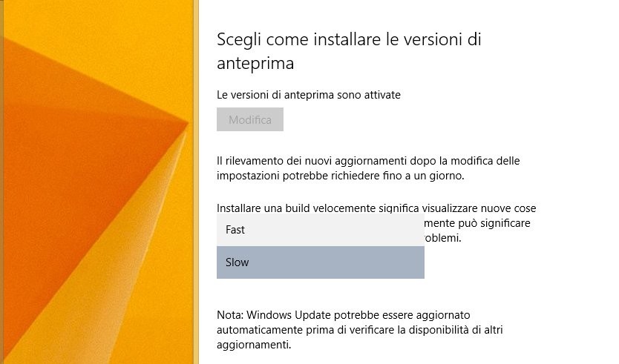Viewport: 619px width, 364px height.
Task: Click the final word aggiornamenti. of the note
Action: (254, 345)
